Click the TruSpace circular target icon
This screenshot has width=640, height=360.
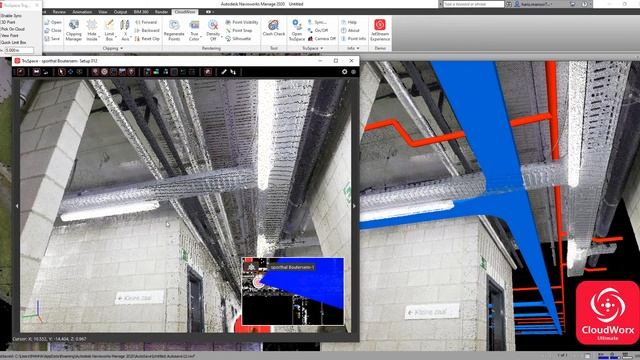pos(104,72)
